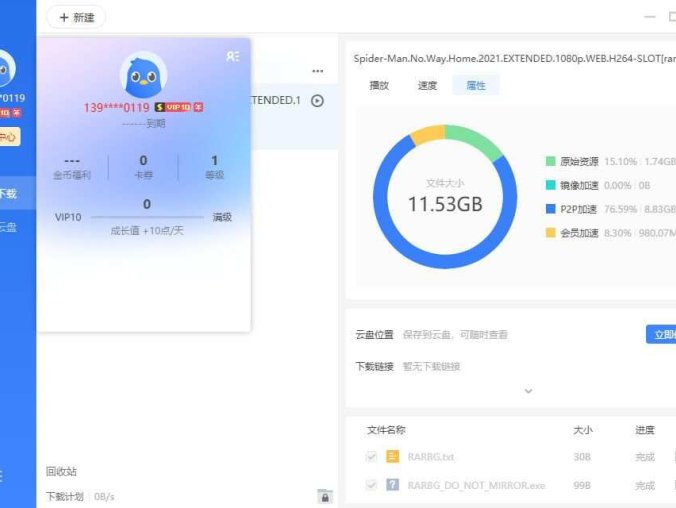Select the task row ending in TENDED.1
The height and width of the screenshot is (508, 676).
tap(294, 116)
